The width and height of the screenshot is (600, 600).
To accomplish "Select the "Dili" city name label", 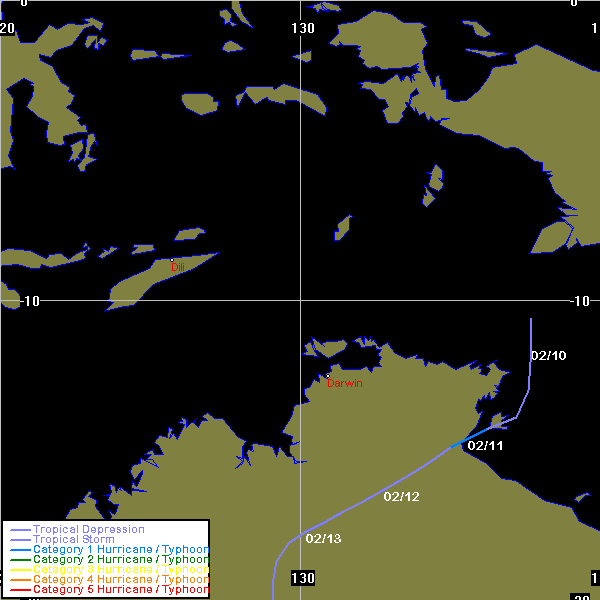I will tap(177, 268).
